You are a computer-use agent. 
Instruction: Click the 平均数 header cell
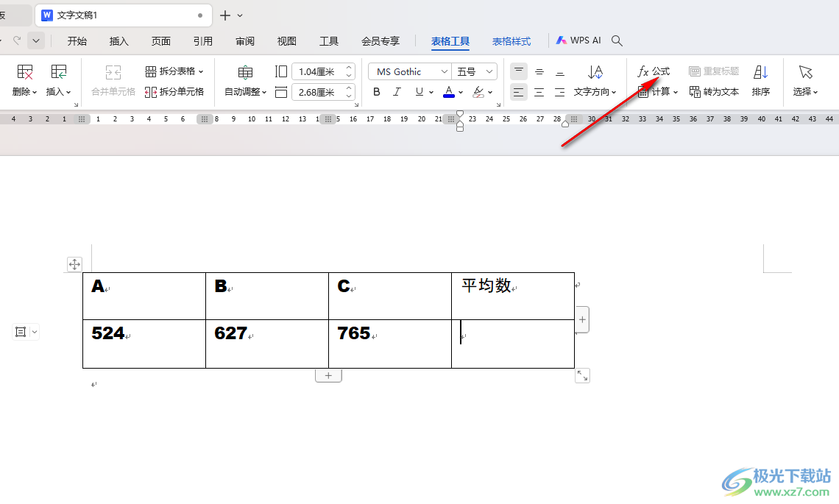point(513,297)
